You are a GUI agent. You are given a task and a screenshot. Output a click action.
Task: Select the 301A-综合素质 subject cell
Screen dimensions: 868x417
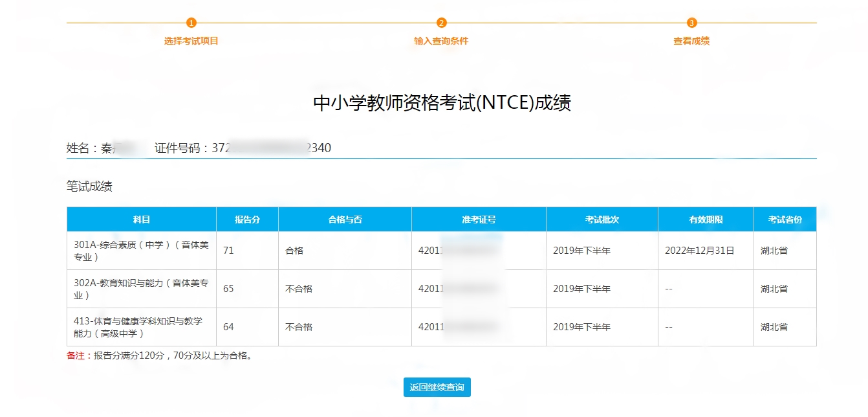(x=142, y=251)
